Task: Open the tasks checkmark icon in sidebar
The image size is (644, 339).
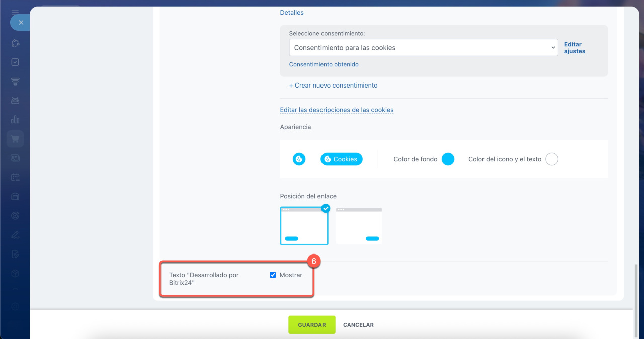Action: (x=15, y=62)
